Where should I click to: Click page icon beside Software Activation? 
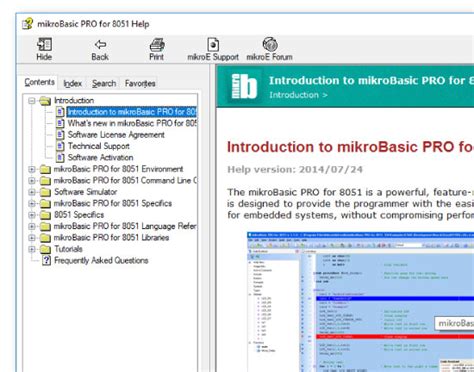coord(60,157)
